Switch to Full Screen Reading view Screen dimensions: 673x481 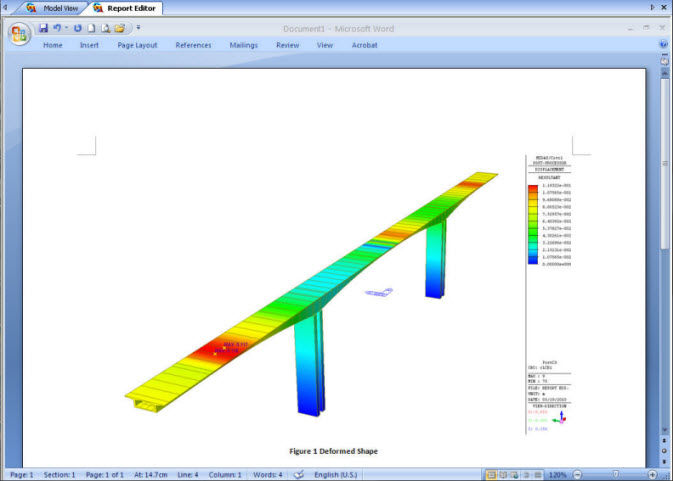(503, 474)
